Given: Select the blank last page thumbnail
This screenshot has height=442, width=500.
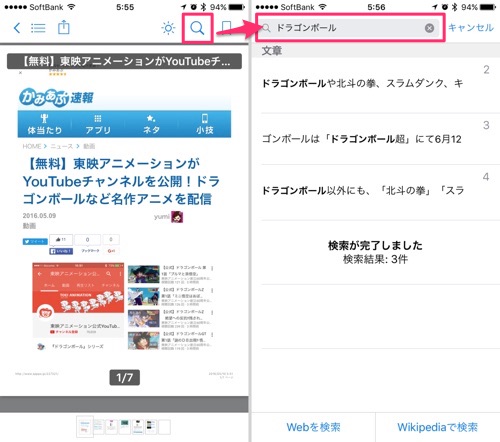Looking at the screenshot, I should [164, 427].
